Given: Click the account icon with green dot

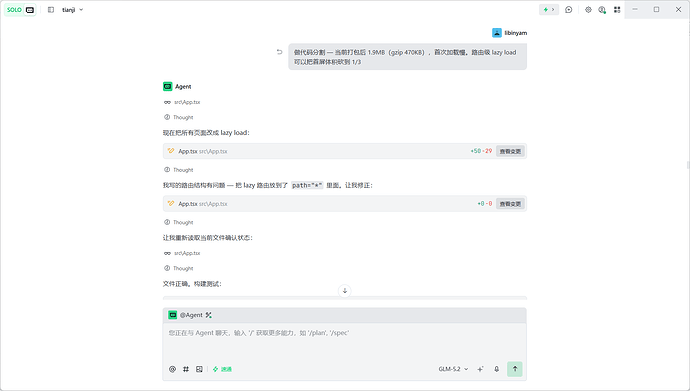Looking at the screenshot, I should point(602,10).
